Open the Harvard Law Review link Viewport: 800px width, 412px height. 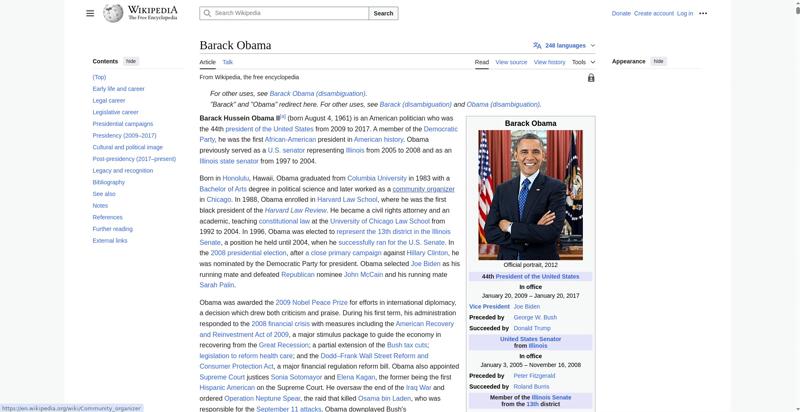point(295,211)
